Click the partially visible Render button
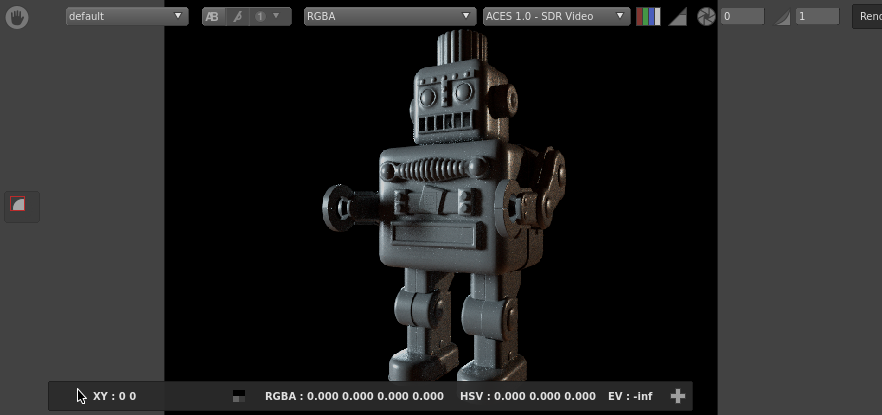The height and width of the screenshot is (415, 882). 867,16
